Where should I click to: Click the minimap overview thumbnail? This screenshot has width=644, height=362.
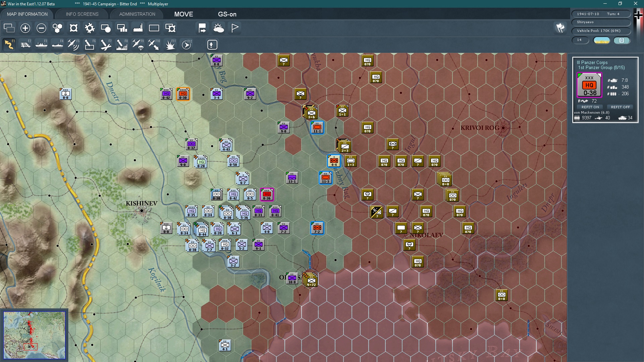click(34, 335)
